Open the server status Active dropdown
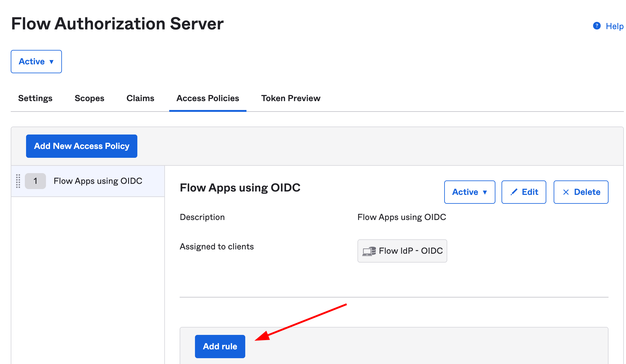This screenshot has width=626, height=364. [36, 61]
